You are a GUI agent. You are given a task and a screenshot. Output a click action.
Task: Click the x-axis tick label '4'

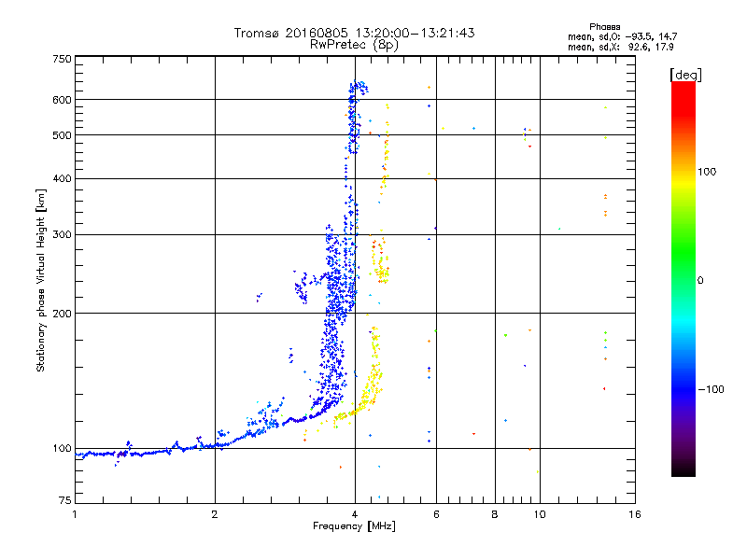tap(355, 514)
